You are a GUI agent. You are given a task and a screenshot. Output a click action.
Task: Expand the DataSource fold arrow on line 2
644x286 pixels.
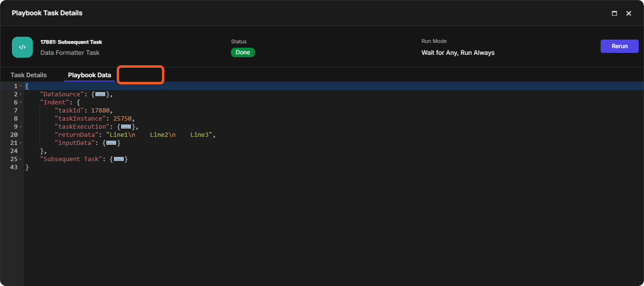point(21,94)
